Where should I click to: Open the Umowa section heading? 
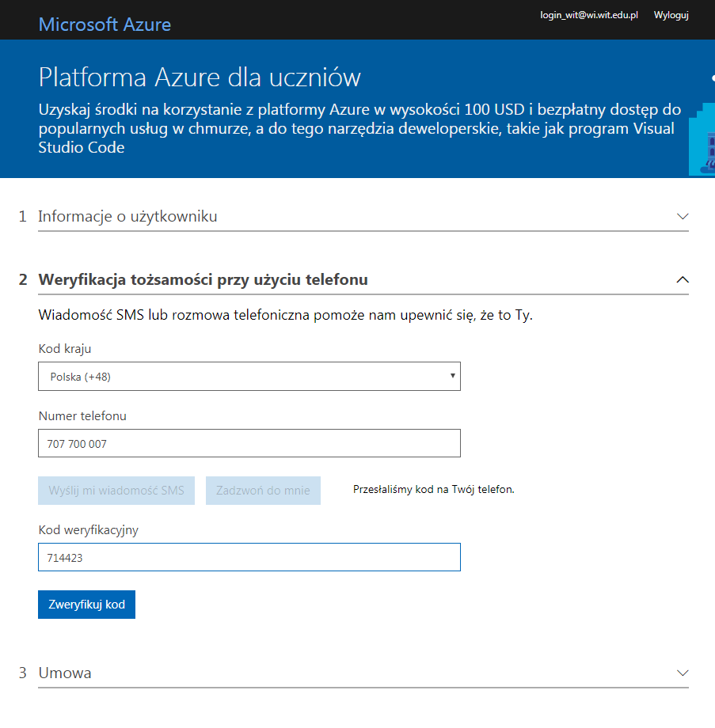[65, 673]
